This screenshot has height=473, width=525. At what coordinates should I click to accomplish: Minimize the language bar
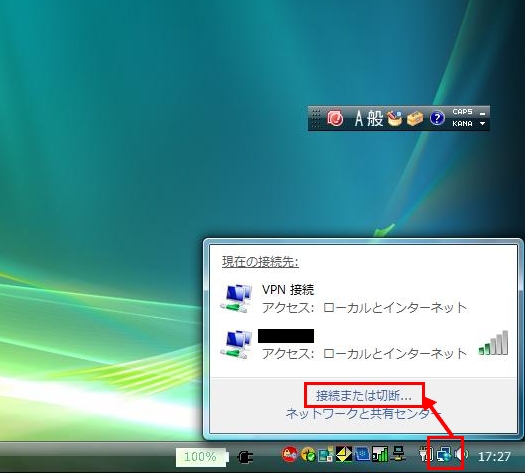point(482,114)
